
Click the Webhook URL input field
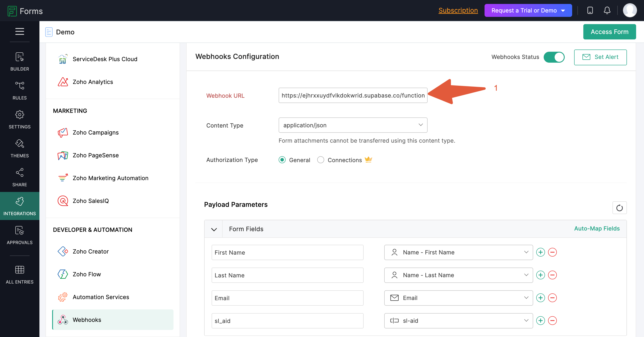click(x=353, y=95)
